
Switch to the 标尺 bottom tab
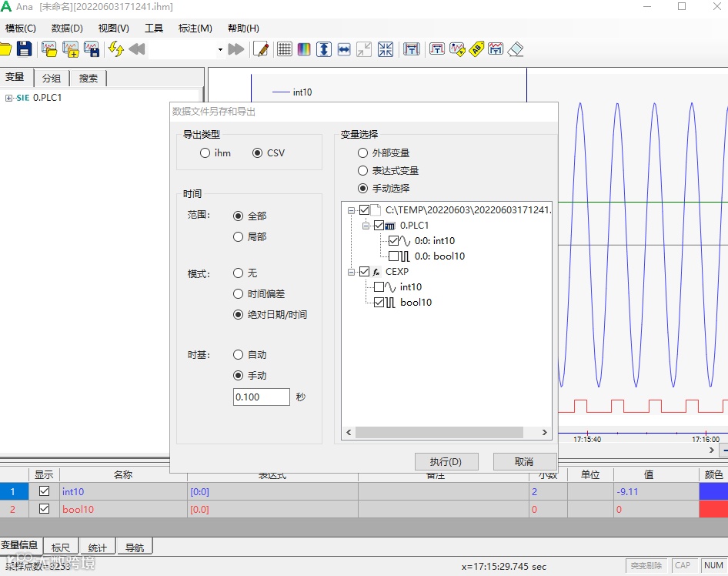(60, 548)
